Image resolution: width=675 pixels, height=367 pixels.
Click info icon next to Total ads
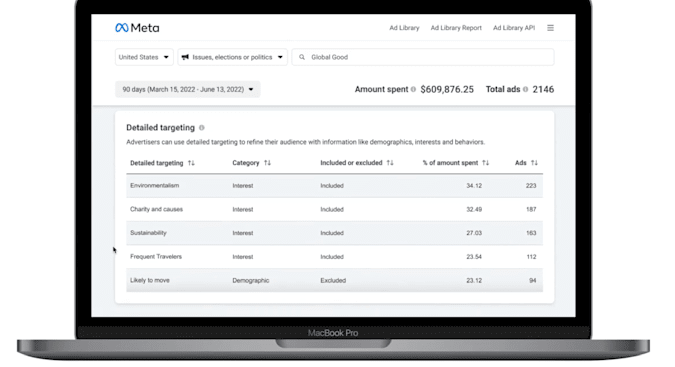pos(525,89)
